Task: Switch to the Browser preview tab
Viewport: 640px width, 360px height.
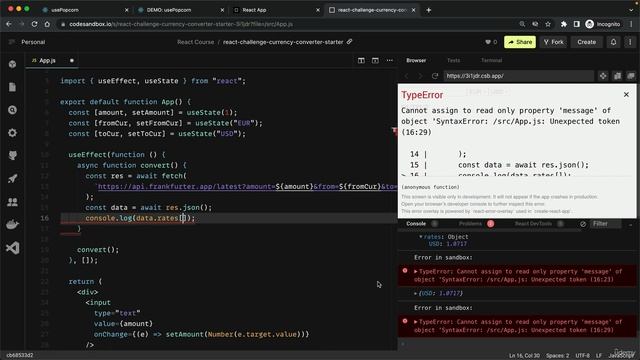Action: (x=416, y=60)
